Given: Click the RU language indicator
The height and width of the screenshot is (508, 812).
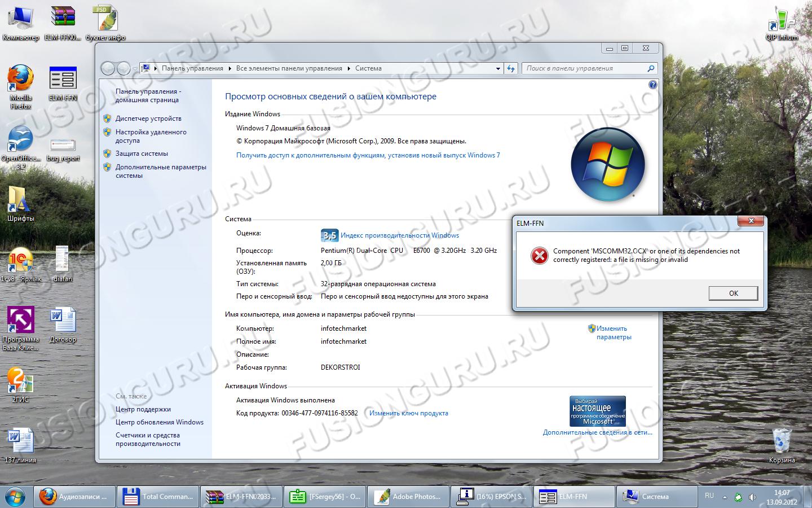Looking at the screenshot, I should coord(709,496).
